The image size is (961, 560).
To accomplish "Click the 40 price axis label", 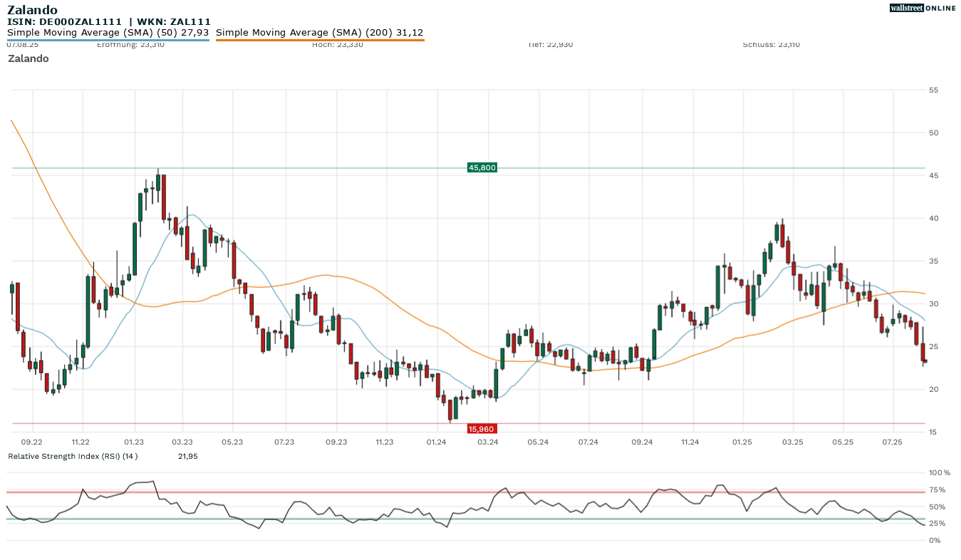I will tap(933, 219).
